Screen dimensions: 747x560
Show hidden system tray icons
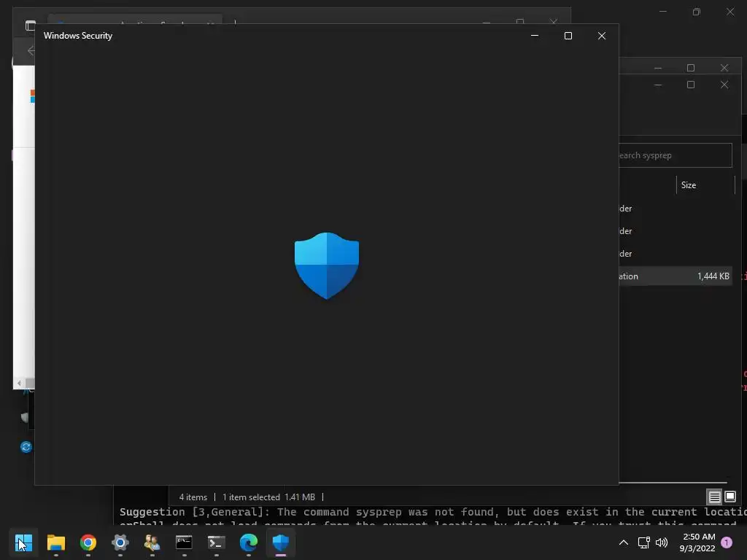pos(623,542)
